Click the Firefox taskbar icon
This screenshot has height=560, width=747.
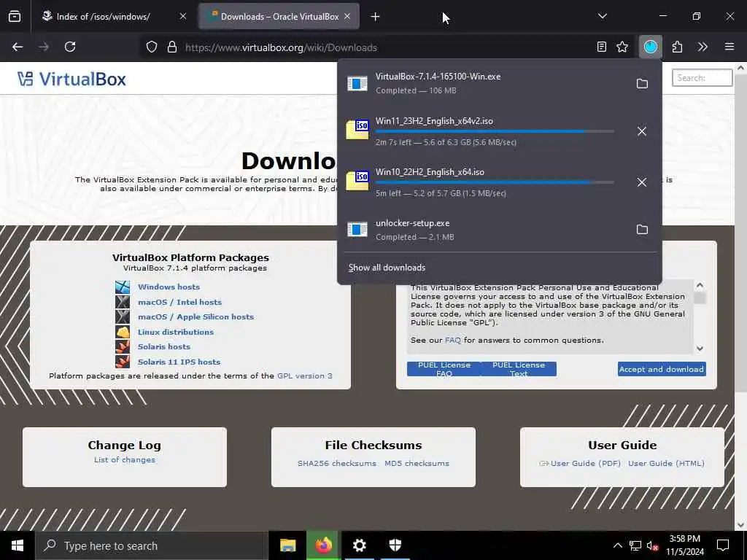tap(323, 545)
